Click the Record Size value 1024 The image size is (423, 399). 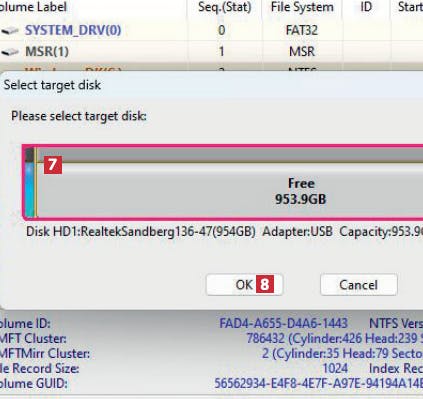(x=335, y=368)
